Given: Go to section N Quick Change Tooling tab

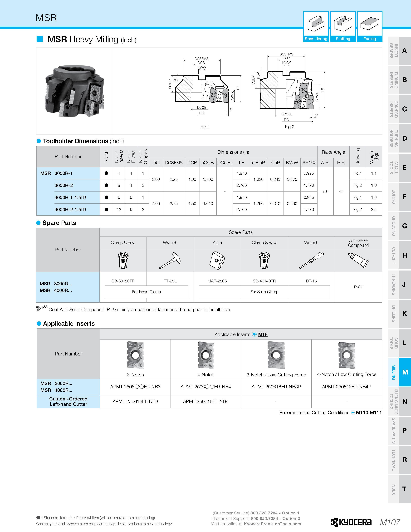Looking at the screenshot, I should coord(399,401).
